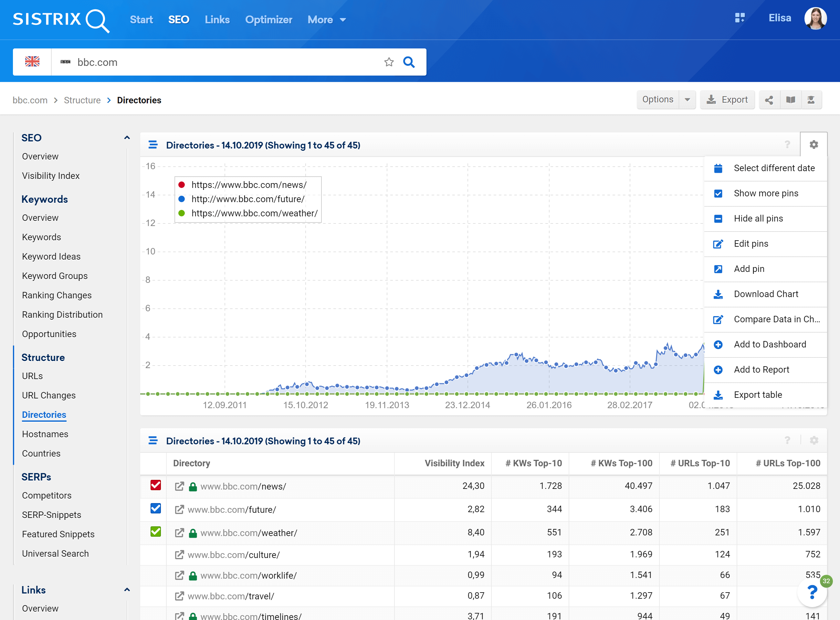Open external link for www.bbc.com/travel/
The height and width of the screenshot is (620, 840).
tap(180, 596)
